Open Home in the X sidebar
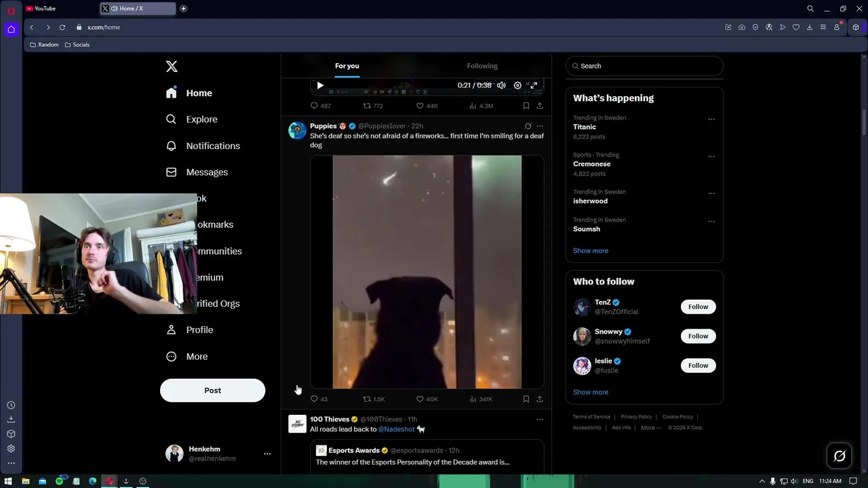 click(x=189, y=93)
